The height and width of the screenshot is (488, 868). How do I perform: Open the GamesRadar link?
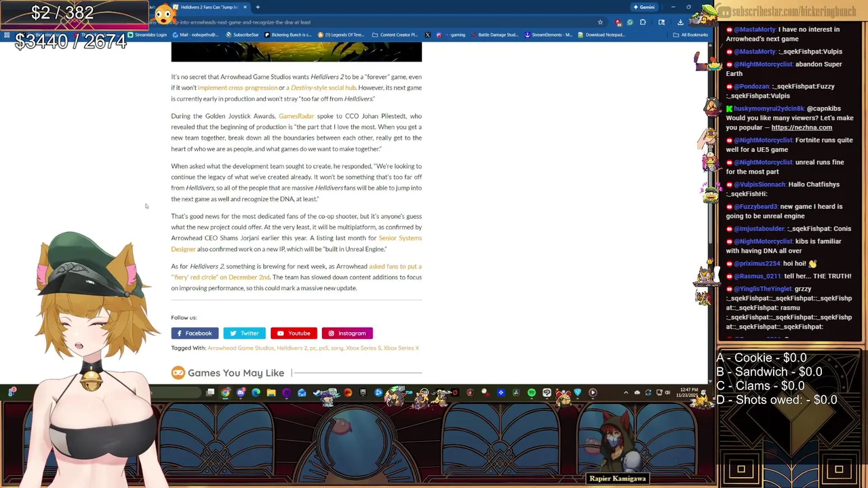[296, 116]
